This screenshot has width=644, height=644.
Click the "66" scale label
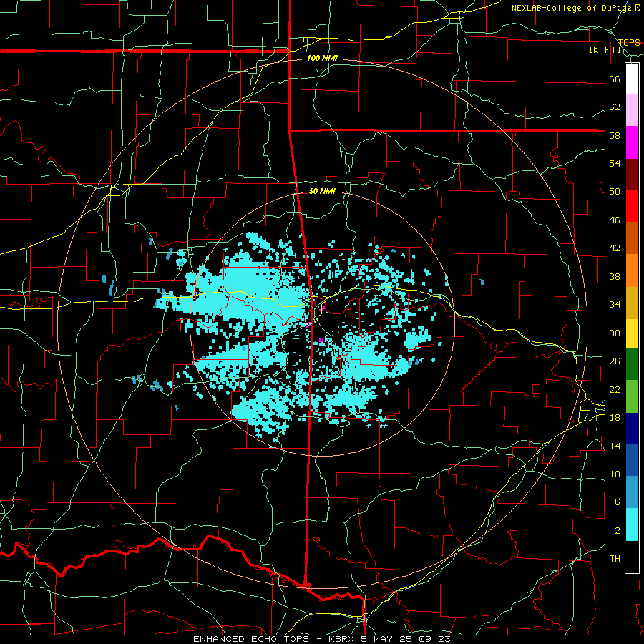click(615, 79)
